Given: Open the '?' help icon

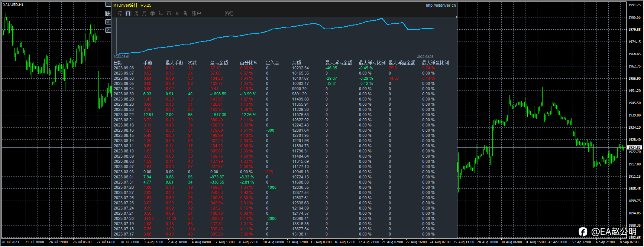Looking at the screenshot, I should [x=108, y=30].
